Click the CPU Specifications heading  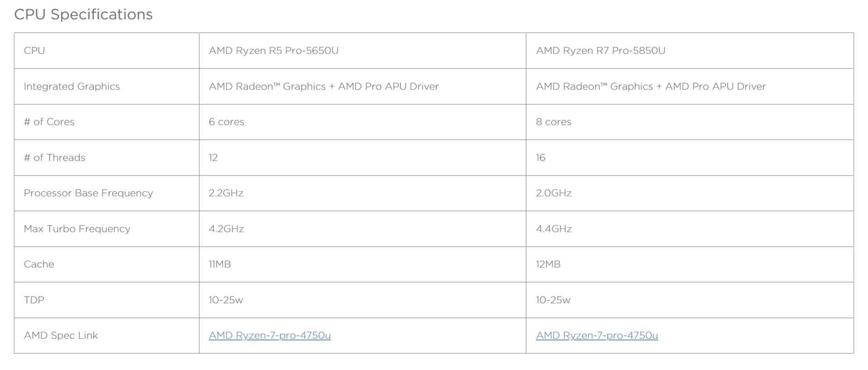pos(83,14)
